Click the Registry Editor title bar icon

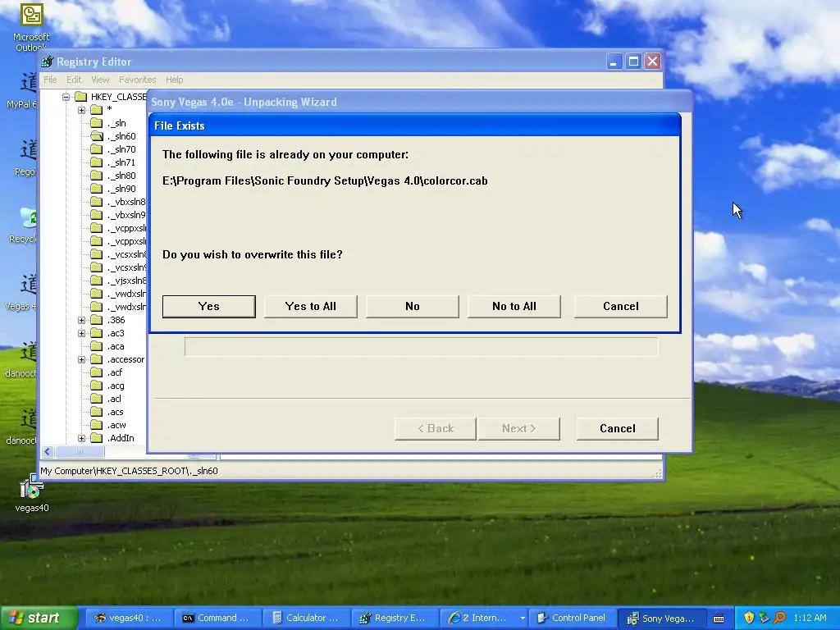tap(48, 62)
